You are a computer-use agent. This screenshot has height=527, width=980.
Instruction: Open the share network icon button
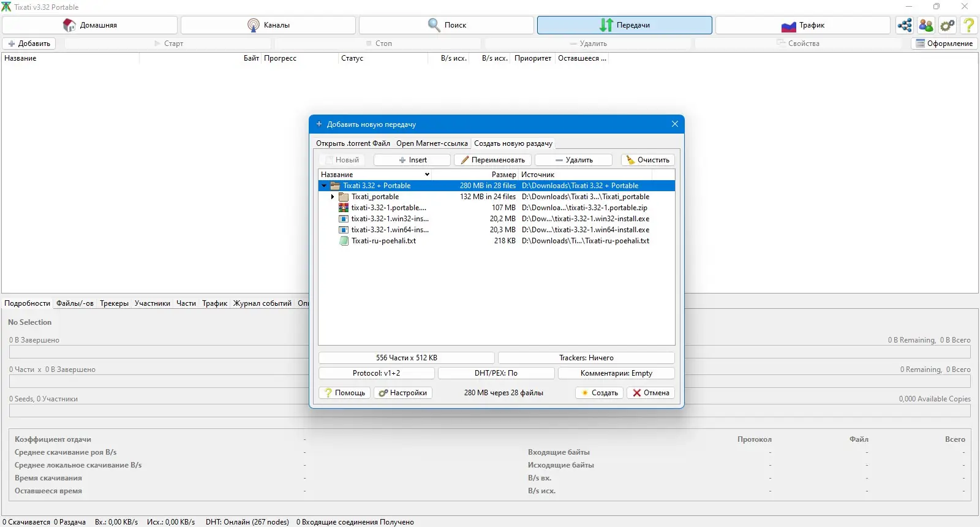(905, 25)
